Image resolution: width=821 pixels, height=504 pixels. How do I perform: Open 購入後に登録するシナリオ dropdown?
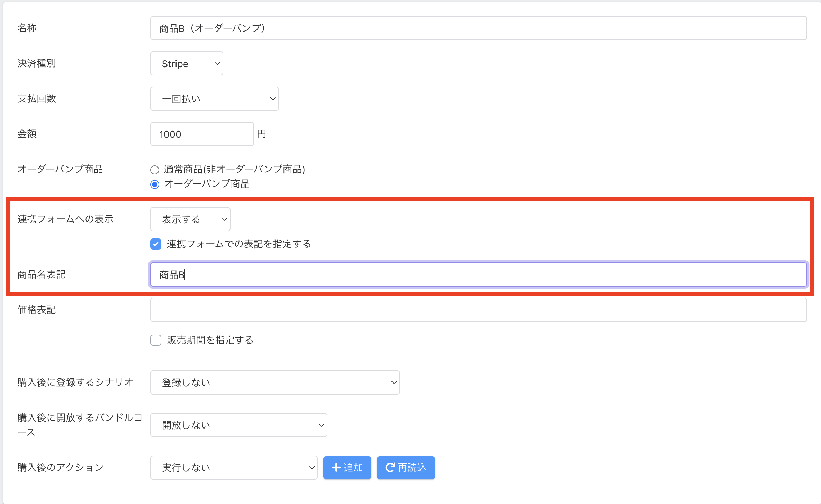pos(275,382)
